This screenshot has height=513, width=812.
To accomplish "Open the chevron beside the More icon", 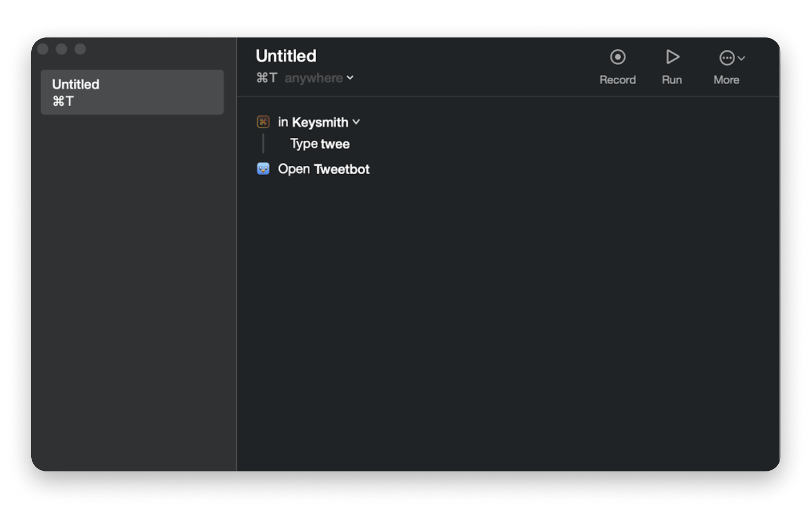I will 742,58.
